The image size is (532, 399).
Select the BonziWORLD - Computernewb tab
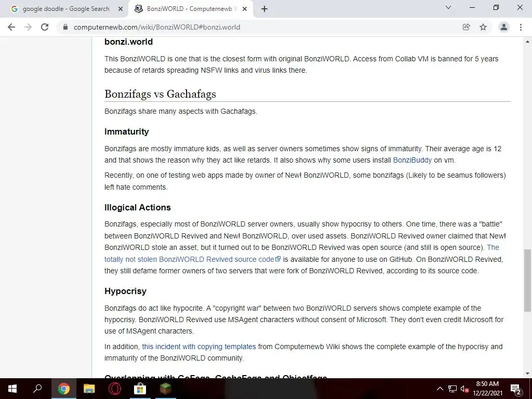pyautogui.click(x=191, y=9)
